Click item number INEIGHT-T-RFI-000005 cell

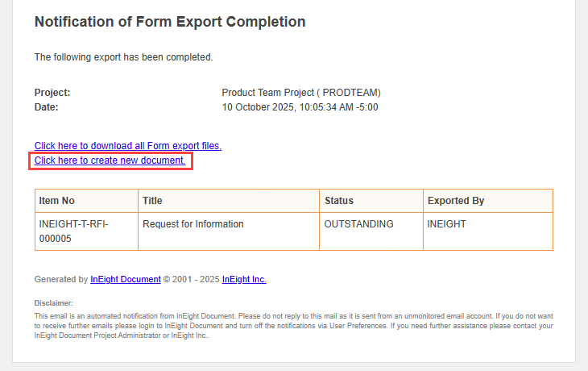click(73, 231)
